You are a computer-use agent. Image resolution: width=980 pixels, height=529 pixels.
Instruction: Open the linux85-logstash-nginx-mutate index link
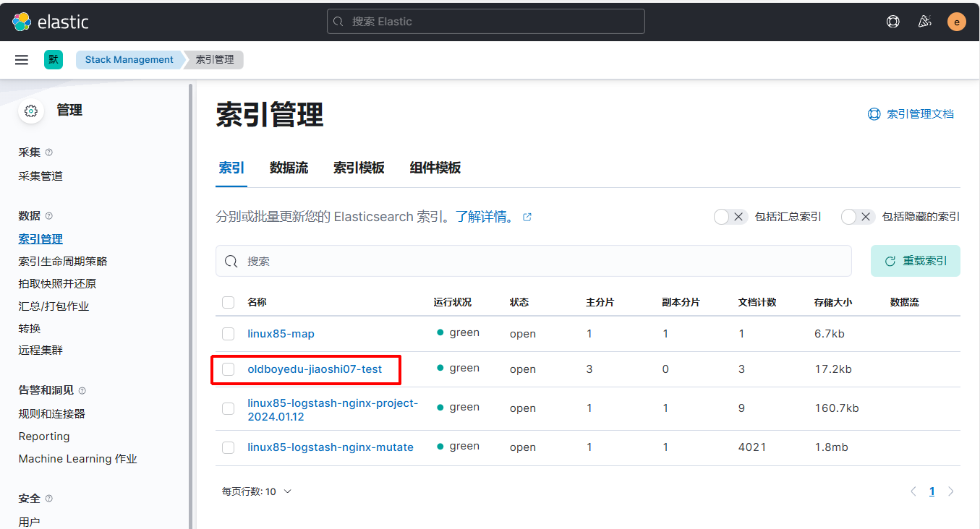[330, 447]
